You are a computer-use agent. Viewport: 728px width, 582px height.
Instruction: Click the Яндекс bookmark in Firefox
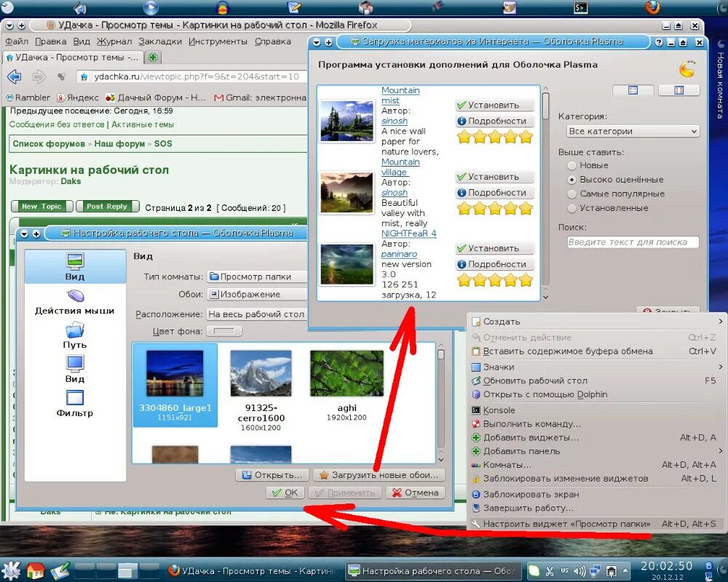click(x=78, y=97)
